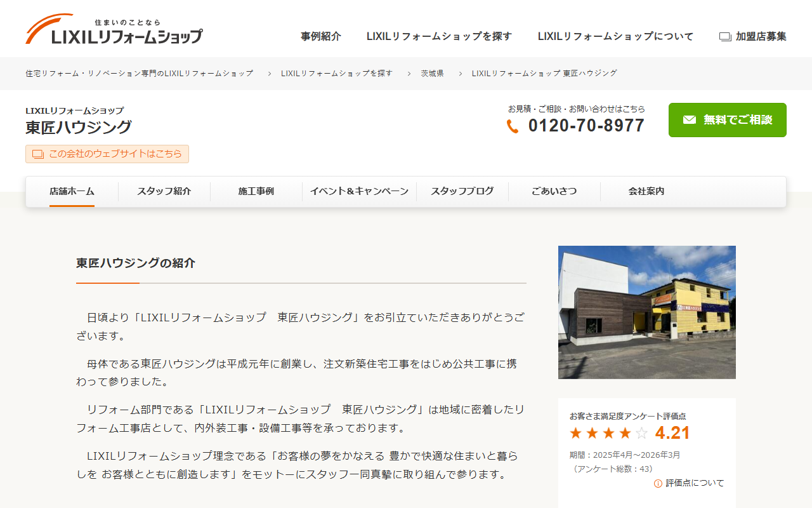
Task: Click the star rating icons
Action: (x=608, y=433)
